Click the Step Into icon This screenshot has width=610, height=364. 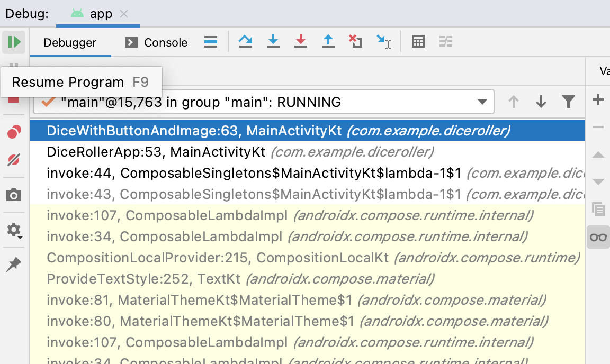pos(273,41)
